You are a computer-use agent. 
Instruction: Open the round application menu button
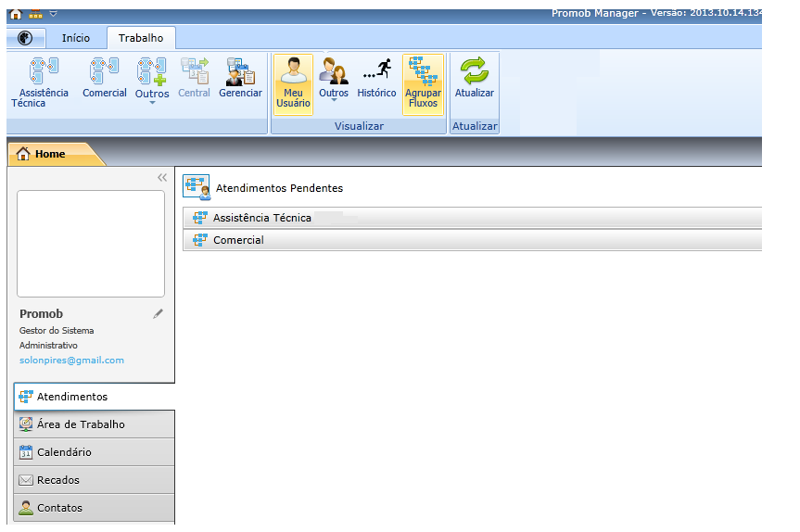[x=25, y=38]
